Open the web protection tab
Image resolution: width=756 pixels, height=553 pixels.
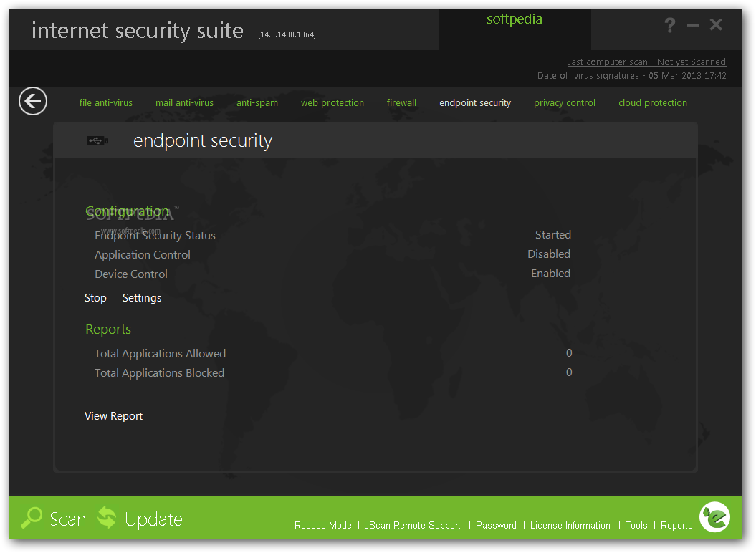pyautogui.click(x=332, y=103)
